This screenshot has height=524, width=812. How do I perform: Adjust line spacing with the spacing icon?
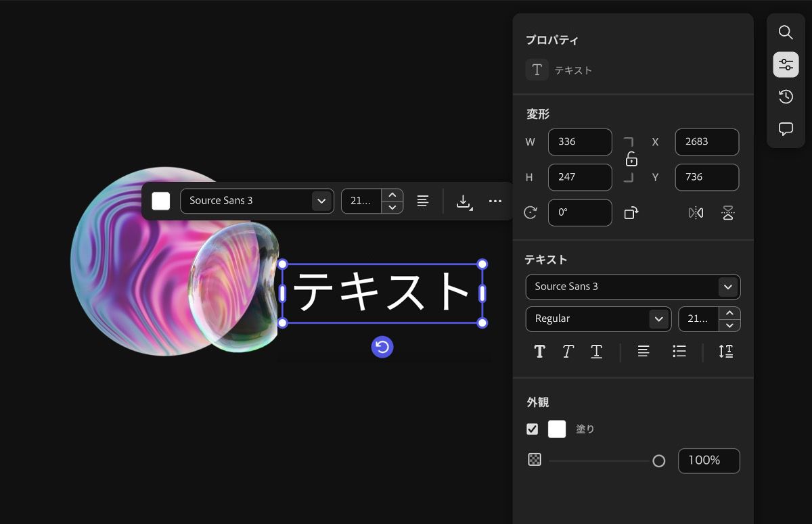tap(725, 351)
